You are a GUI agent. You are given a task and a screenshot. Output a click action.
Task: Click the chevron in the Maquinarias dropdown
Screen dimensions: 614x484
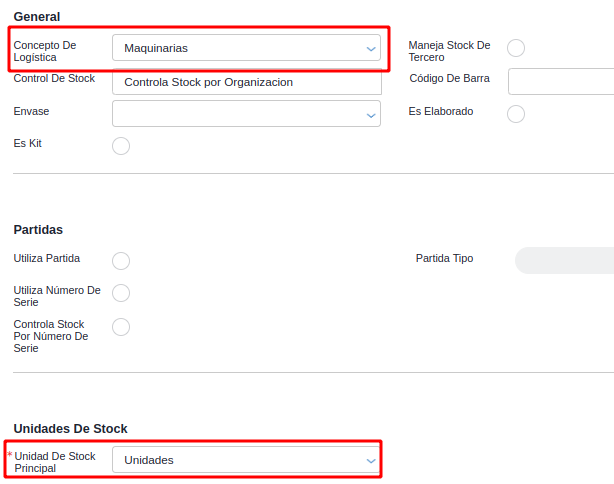[371, 48]
